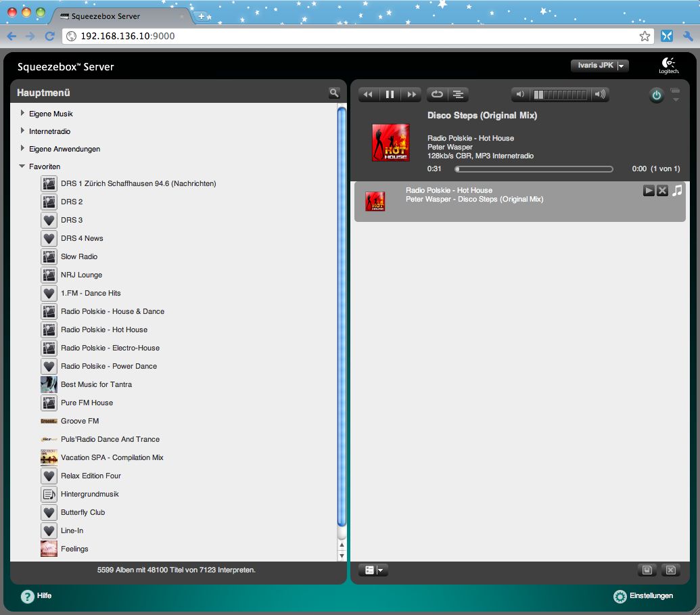Click the Feelings cover thumbnail
Screen dimensions: 700x615
[49, 549]
